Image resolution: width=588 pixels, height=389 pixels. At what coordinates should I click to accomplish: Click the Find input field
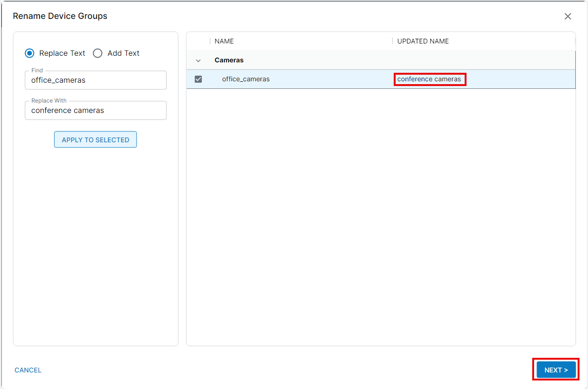(95, 80)
